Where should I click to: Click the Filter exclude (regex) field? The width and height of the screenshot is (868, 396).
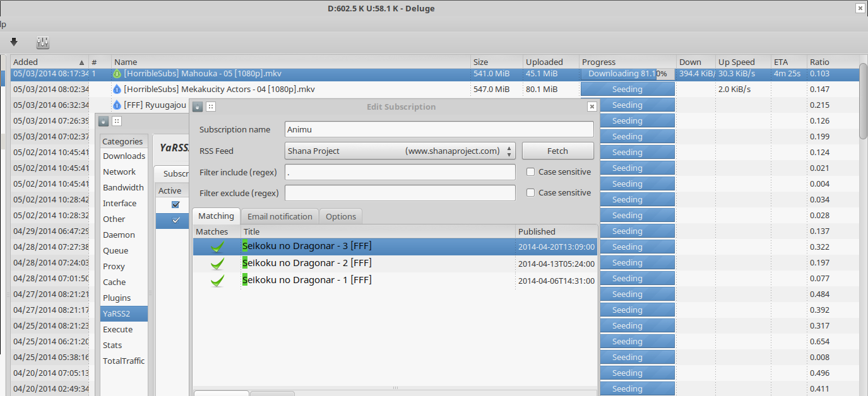(x=400, y=193)
